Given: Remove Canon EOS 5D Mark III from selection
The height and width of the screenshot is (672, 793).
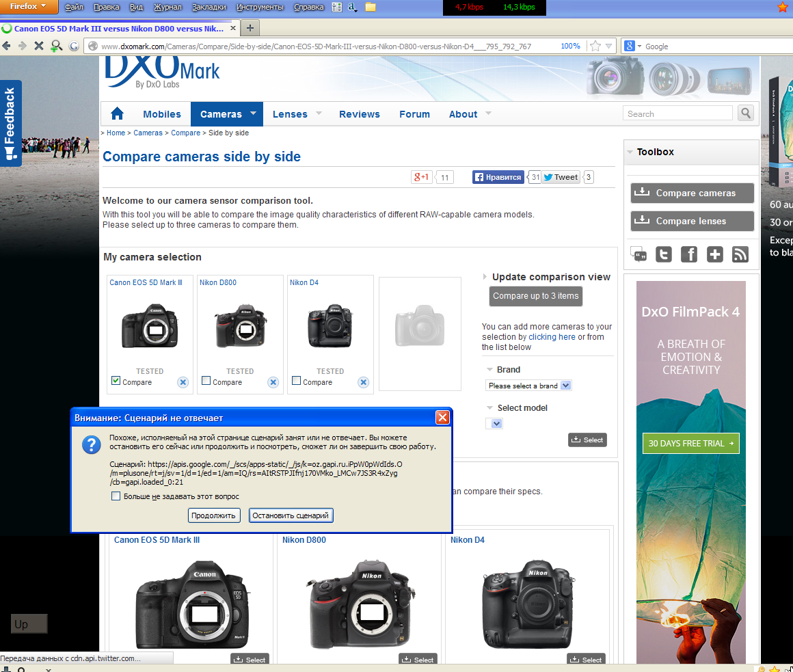Looking at the screenshot, I should [183, 382].
